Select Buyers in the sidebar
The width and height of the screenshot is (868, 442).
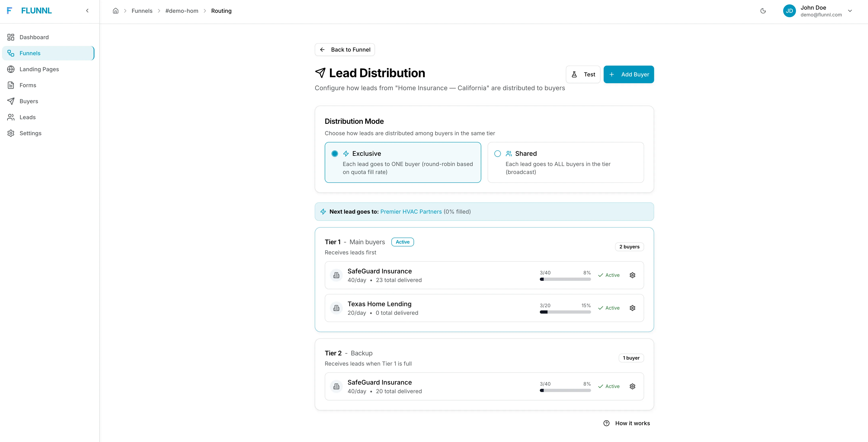pos(29,101)
